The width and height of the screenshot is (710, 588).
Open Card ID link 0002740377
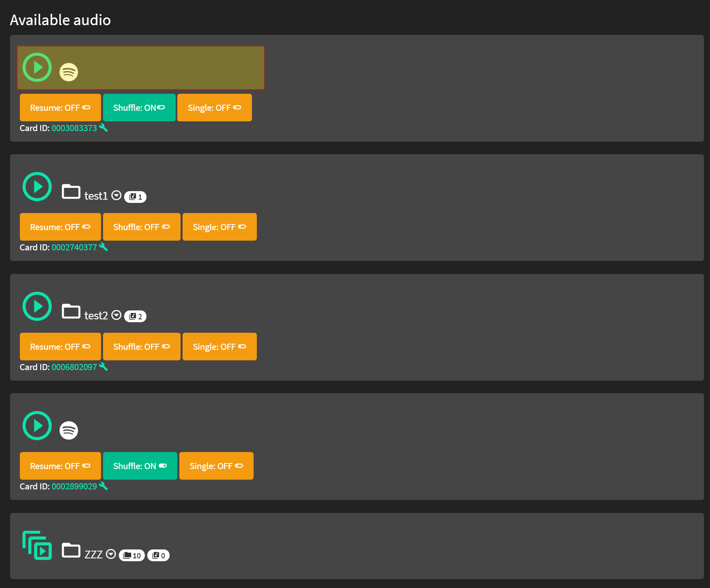74,247
